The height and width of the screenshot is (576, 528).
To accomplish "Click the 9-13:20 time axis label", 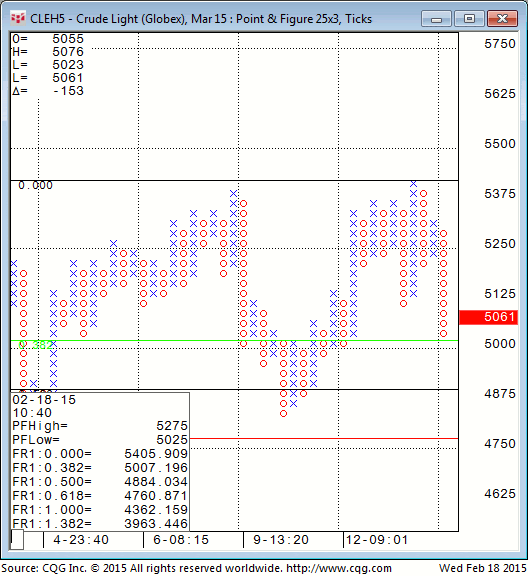I will pos(281,540).
